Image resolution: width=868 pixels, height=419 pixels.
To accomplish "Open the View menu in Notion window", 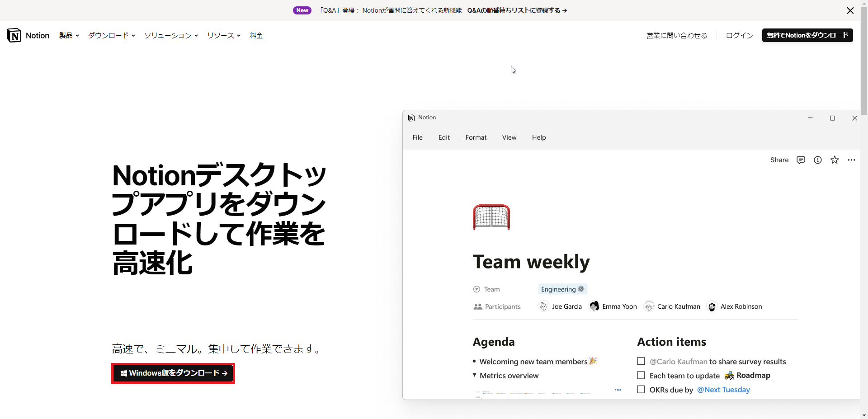I will pos(509,137).
